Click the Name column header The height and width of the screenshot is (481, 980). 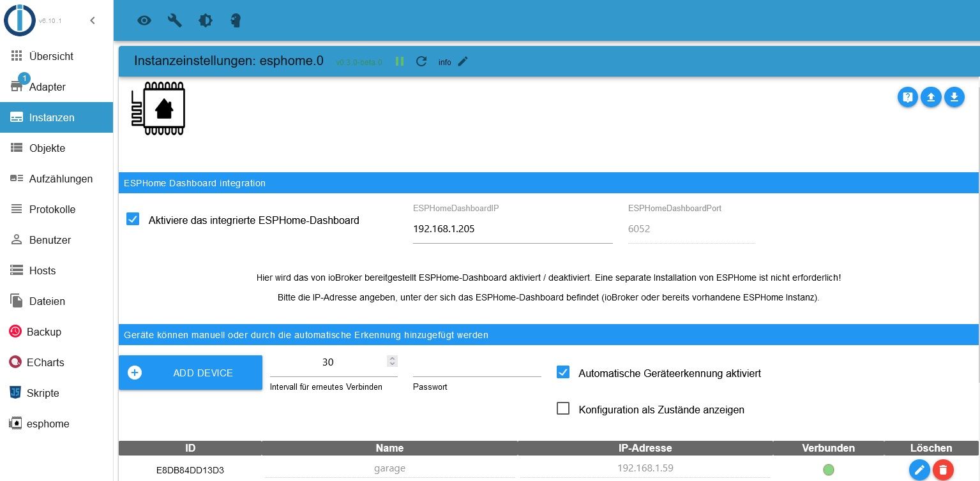pyautogui.click(x=389, y=448)
